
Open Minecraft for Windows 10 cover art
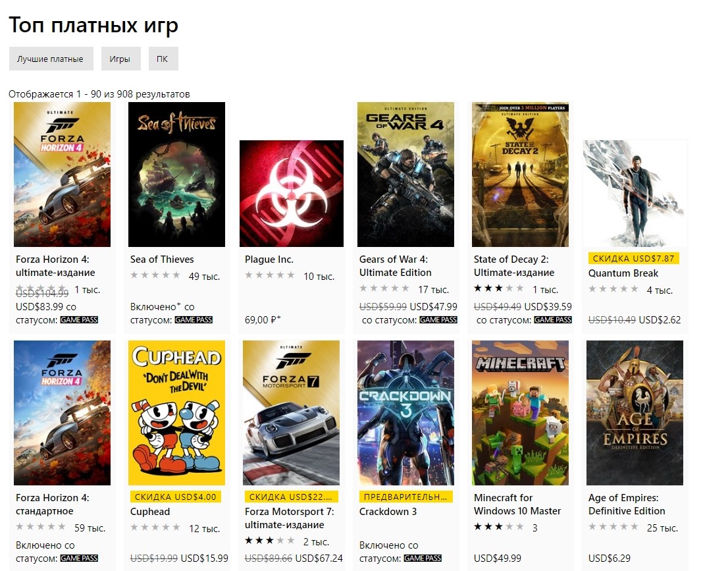click(520, 412)
